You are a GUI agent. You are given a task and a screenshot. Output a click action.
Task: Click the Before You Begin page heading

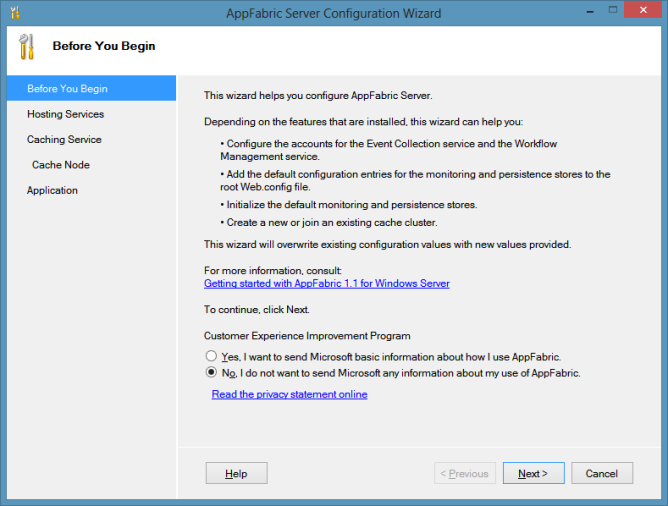click(103, 46)
